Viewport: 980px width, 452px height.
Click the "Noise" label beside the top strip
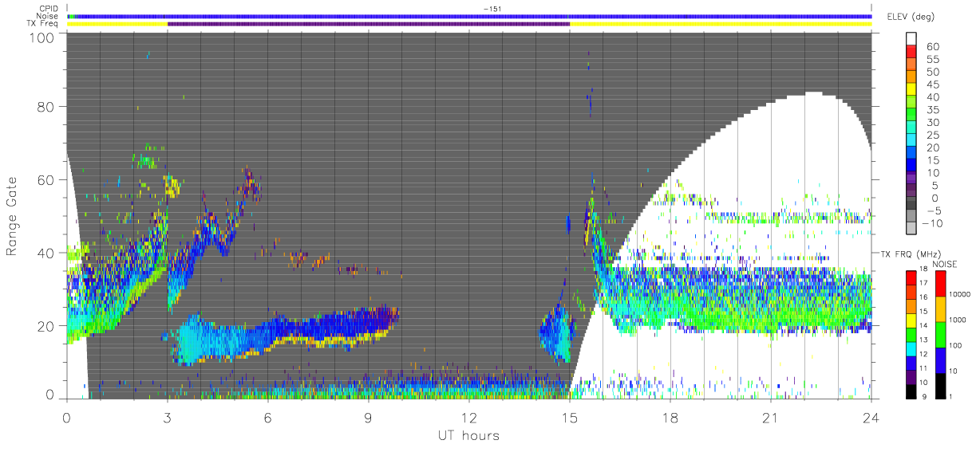pyautogui.click(x=48, y=17)
